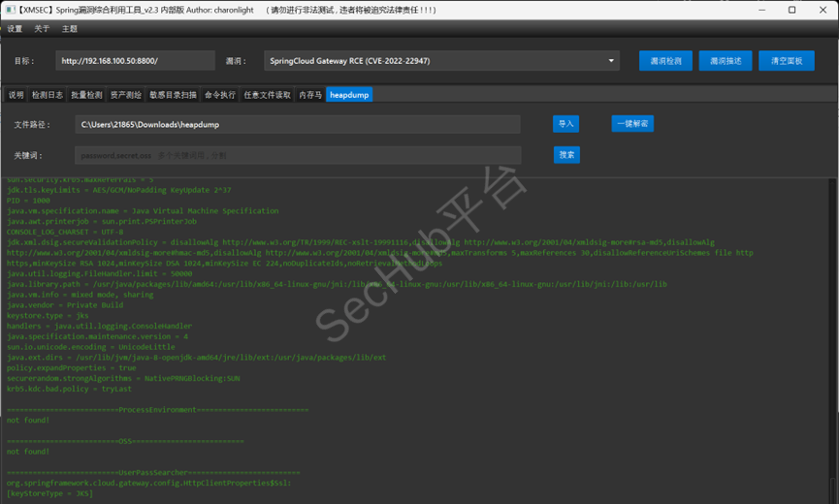Switch to the 批量检测 tab

[86, 95]
